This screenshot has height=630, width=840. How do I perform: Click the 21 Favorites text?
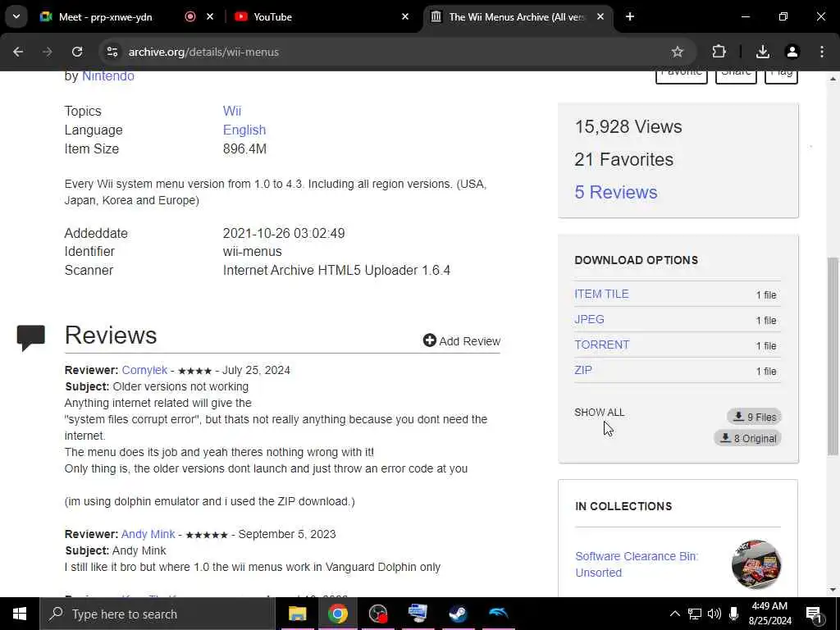tap(624, 160)
